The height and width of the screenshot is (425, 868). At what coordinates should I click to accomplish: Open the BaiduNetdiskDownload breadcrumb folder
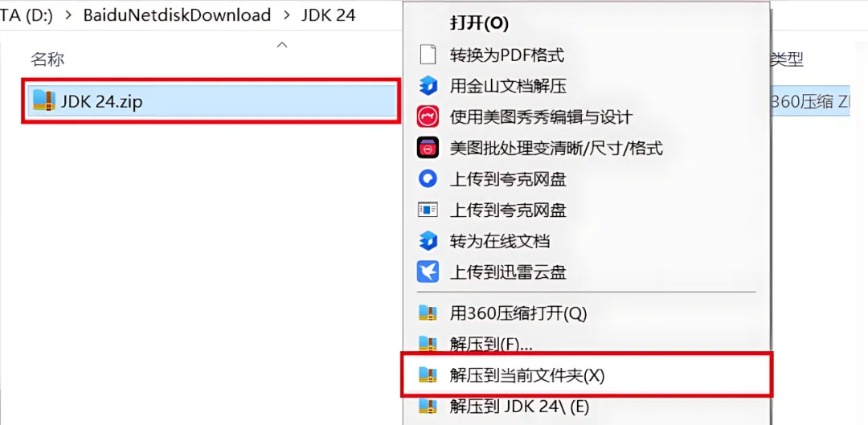tap(177, 15)
